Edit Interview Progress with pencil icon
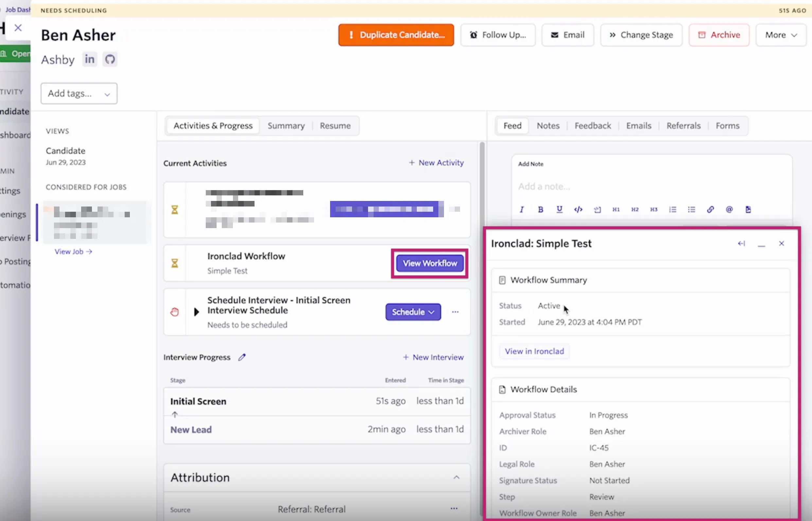Viewport: 812px width, 521px height. [x=242, y=357]
